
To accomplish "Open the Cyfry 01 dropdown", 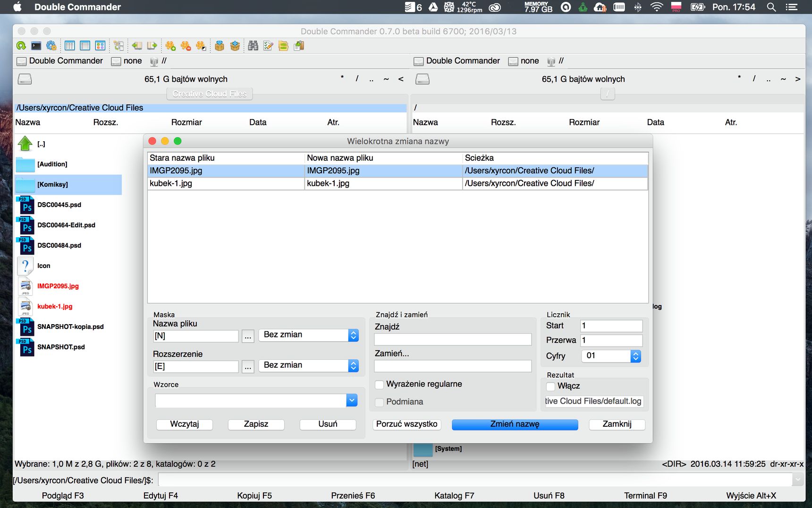I will (611, 356).
